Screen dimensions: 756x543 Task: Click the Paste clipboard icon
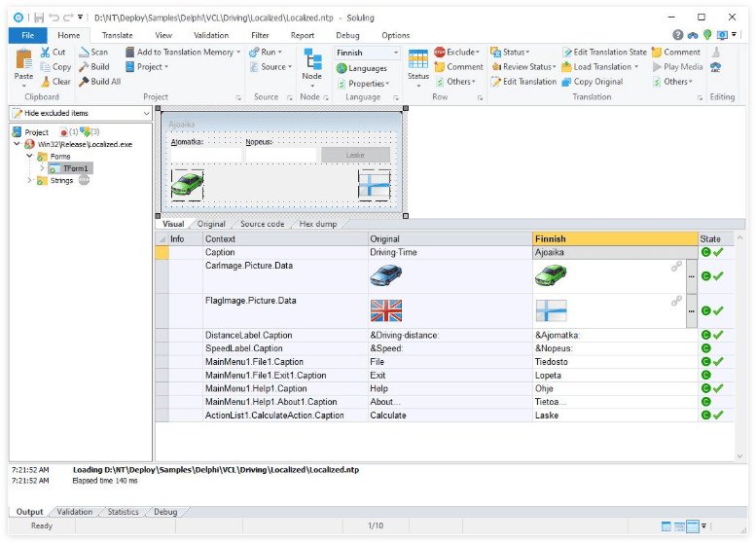[23, 59]
